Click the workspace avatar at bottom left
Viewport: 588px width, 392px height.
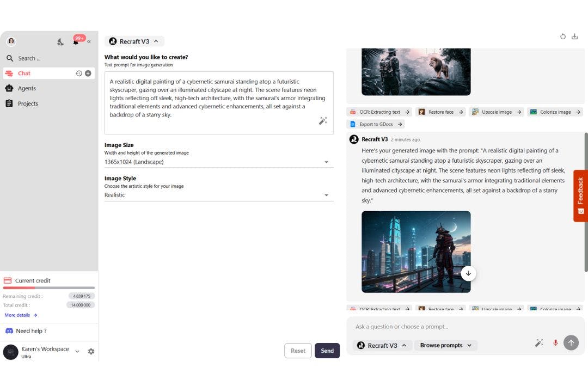10,352
